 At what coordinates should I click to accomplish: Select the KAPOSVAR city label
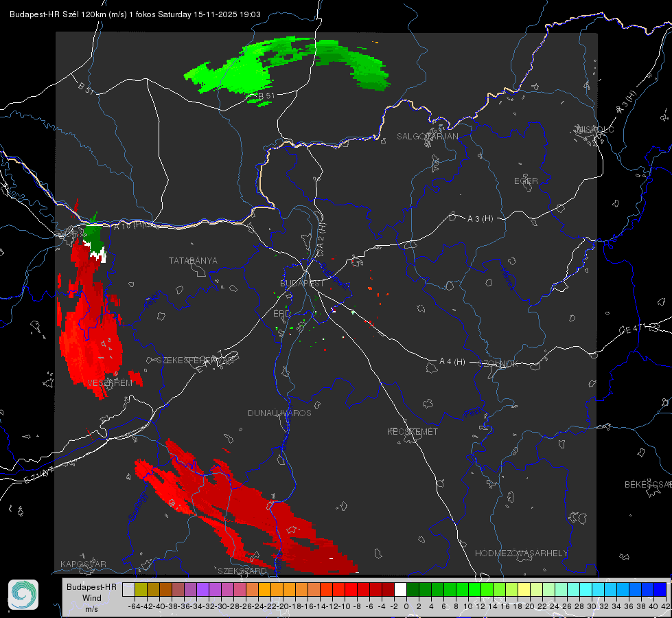pos(83,564)
